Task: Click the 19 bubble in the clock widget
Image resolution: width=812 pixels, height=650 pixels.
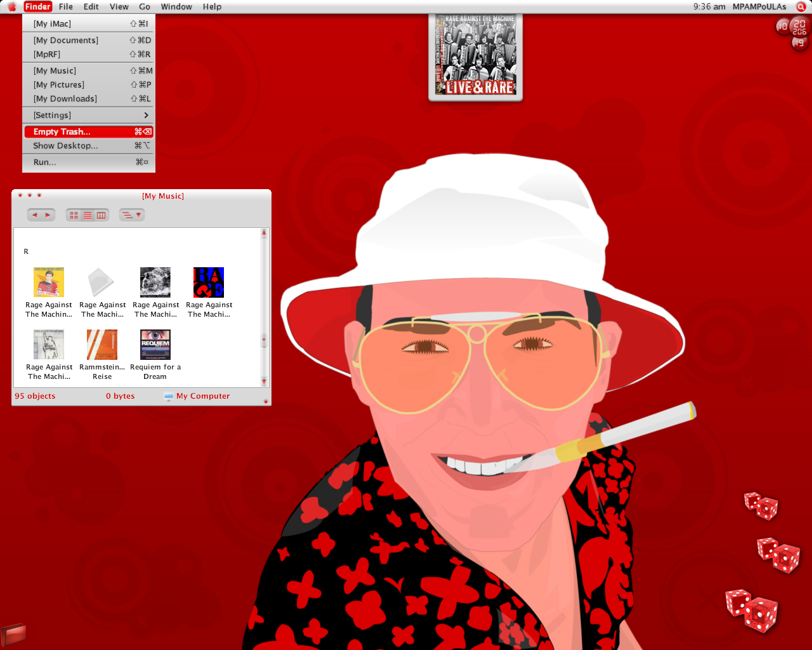Action: (799, 43)
